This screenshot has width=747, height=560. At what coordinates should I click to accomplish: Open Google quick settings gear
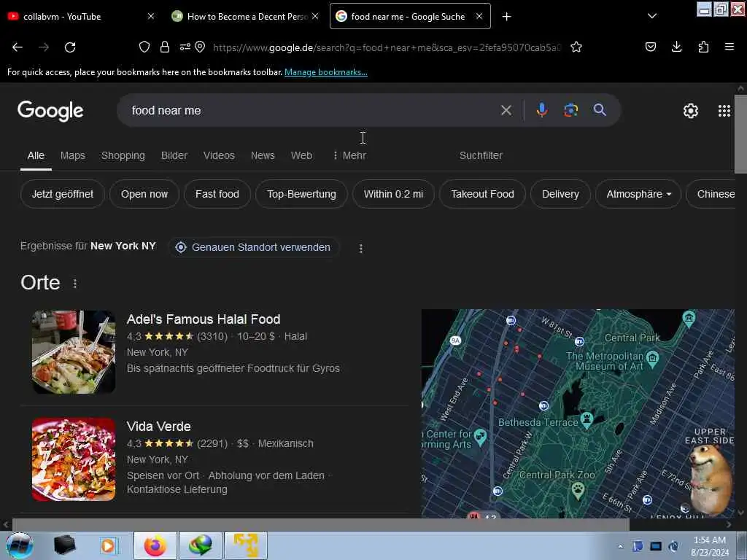coord(691,111)
